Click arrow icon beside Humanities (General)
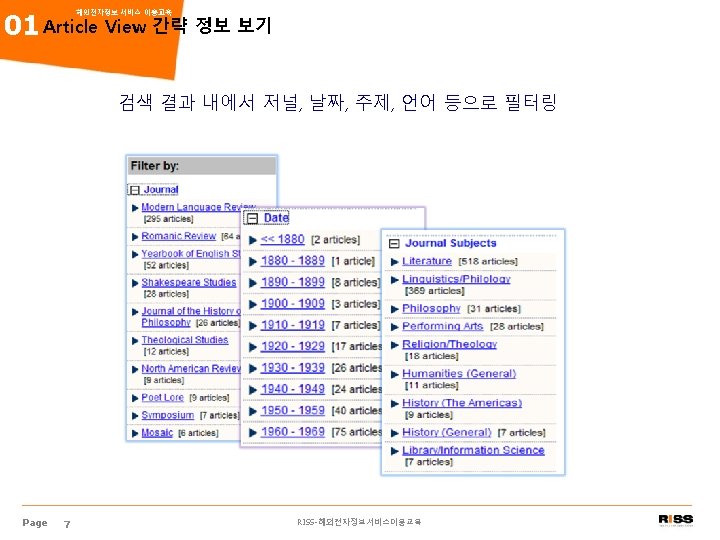Image resolution: width=720 pixels, height=540 pixels. click(394, 375)
